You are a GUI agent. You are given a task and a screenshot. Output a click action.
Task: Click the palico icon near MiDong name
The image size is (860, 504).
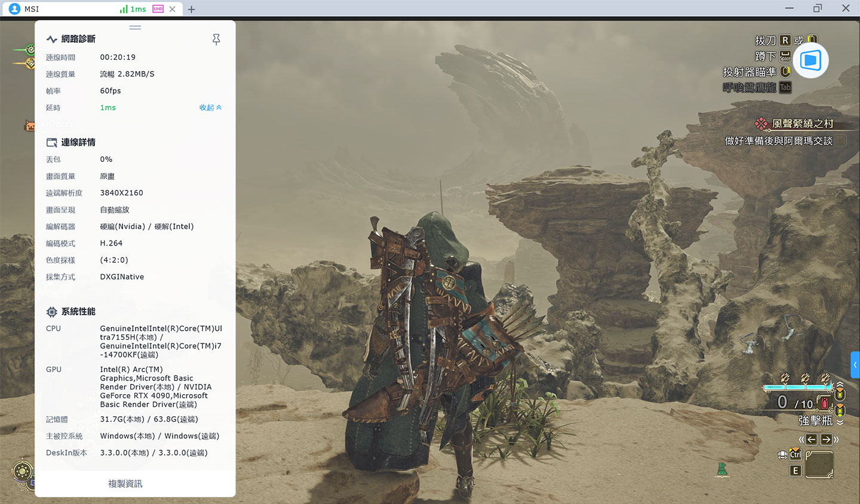30,125
